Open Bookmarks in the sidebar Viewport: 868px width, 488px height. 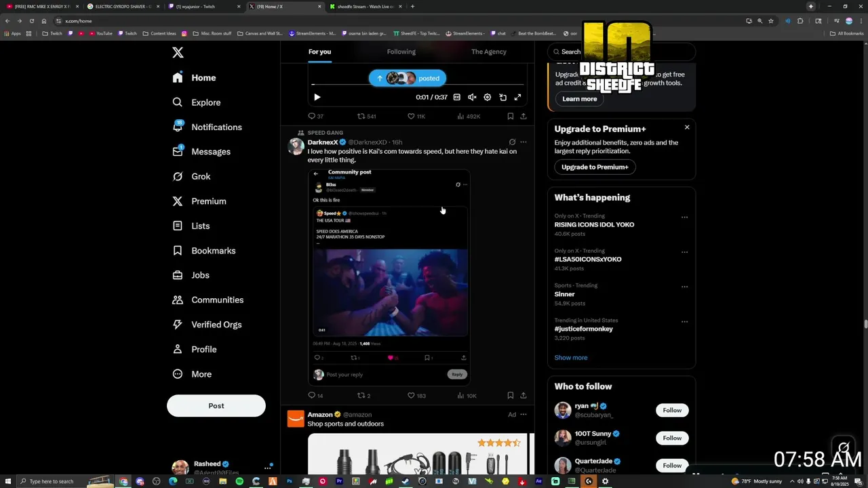point(204,251)
